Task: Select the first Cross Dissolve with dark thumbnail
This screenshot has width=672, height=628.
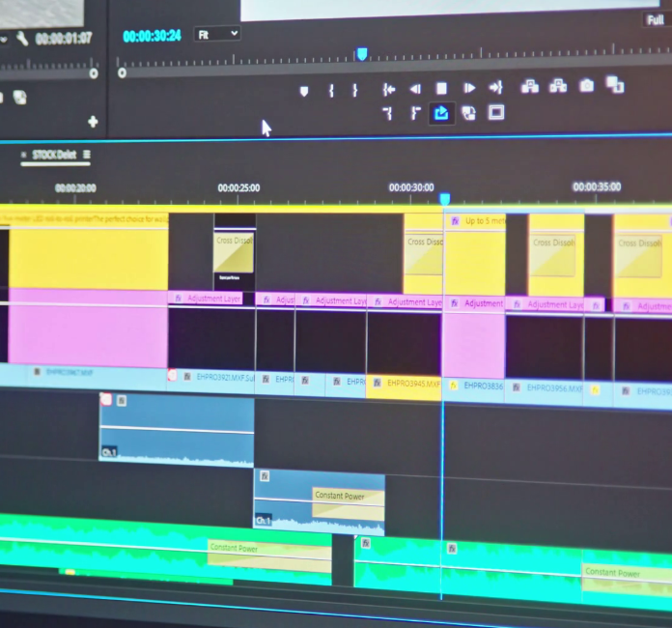Action: coord(234,252)
